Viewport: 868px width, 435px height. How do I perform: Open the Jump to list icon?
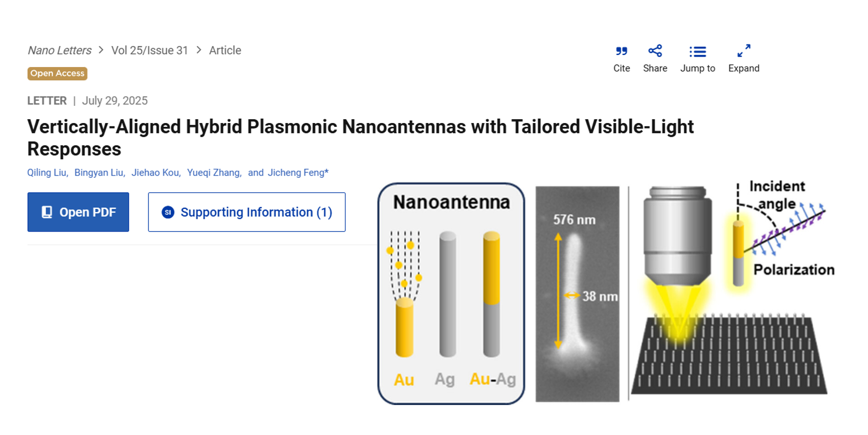697,52
